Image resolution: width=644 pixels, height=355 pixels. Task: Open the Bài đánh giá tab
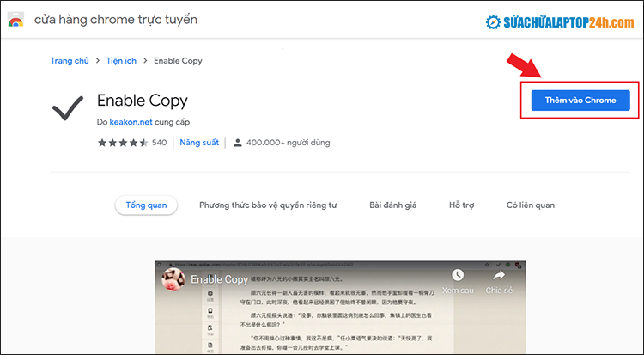click(392, 205)
